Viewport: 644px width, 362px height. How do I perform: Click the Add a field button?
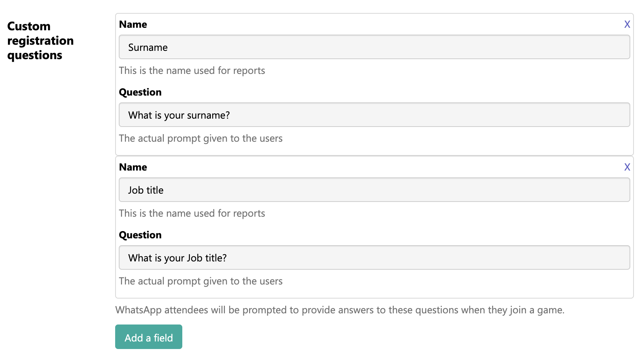[149, 337]
